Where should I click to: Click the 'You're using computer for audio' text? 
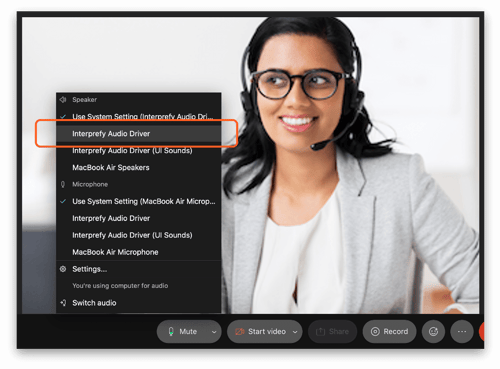point(120,286)
